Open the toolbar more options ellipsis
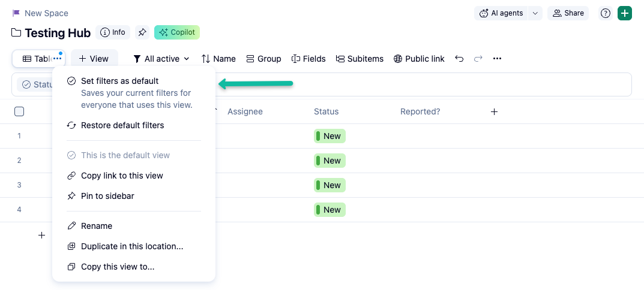The image size is (644, 290). [497, 59]
